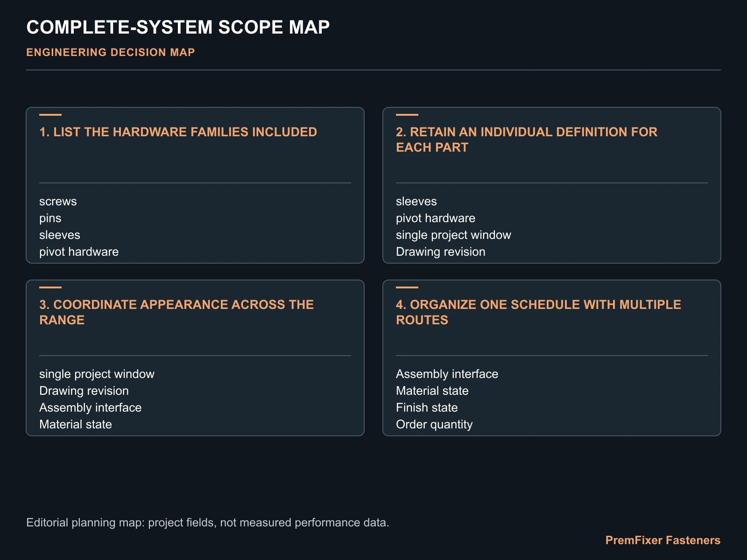This screenshot has height=560, width=747.
Task: Click "Order quantity" in the one schedule card
Action: [434, 425]
